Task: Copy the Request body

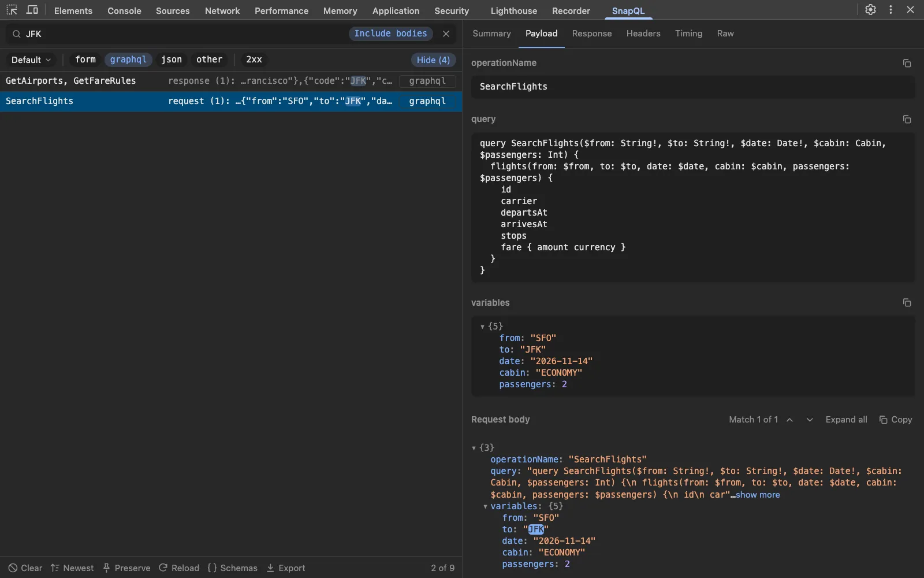Action: coord(895,420)
